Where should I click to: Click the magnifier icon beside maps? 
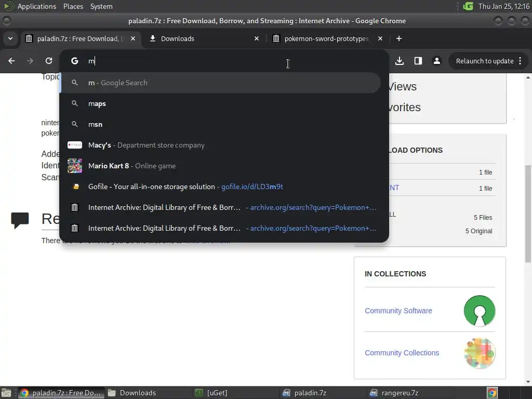(x=75, y=103)
